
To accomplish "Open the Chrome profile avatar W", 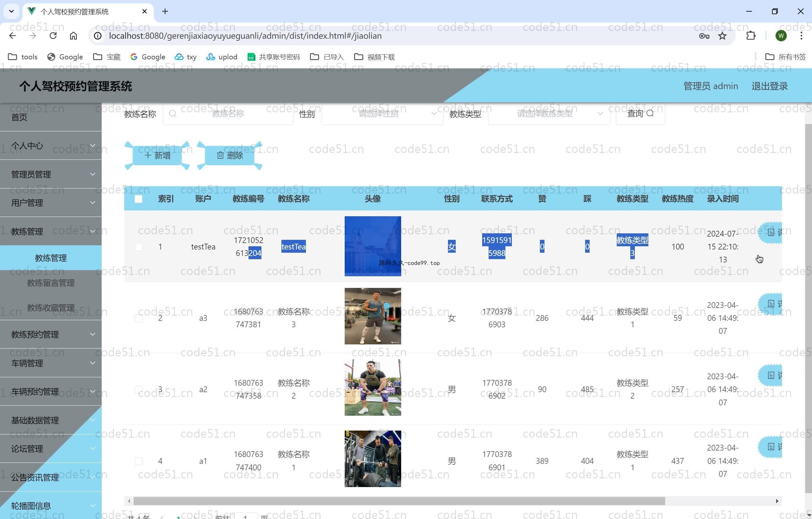I will coord(781,36).
